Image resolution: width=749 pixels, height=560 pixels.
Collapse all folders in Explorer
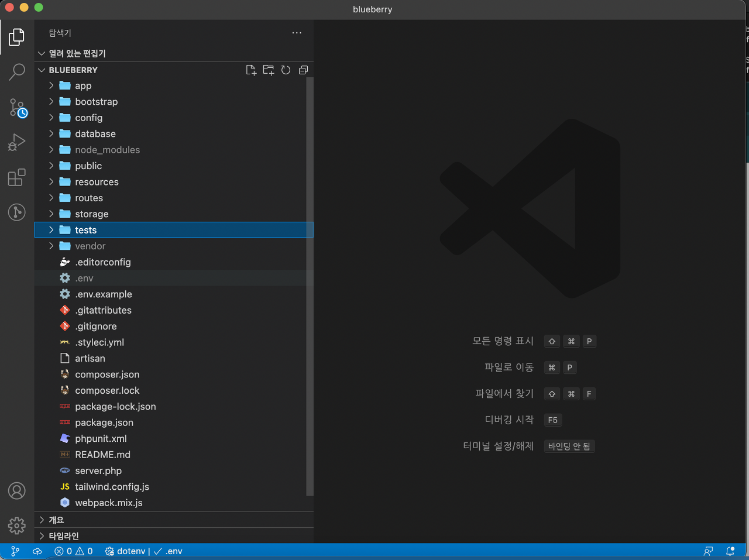point(303,70)
